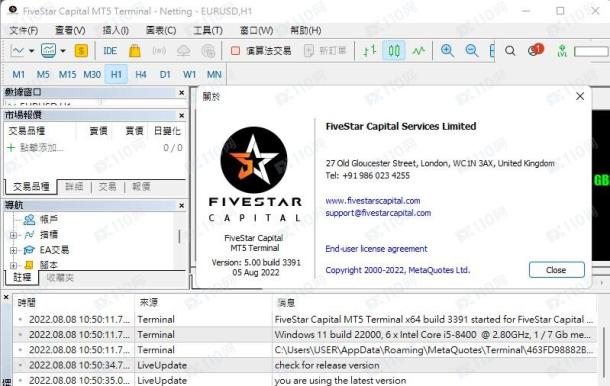
Task: Click the EA交易 graduation cap icon
Action: tap(29, 250)
